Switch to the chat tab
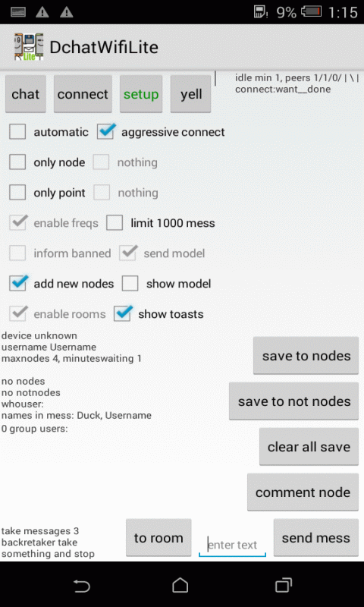 point(26,94)
